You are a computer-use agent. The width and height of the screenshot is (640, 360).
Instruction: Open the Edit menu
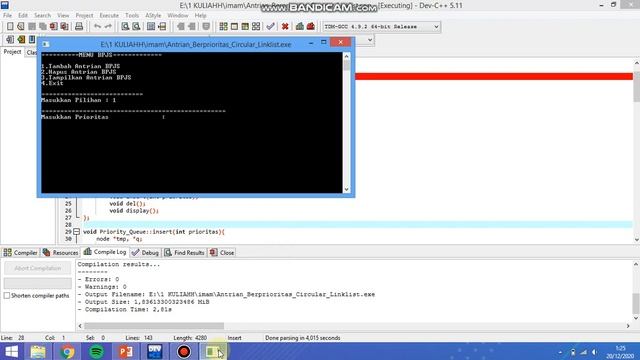pos(23,16)
